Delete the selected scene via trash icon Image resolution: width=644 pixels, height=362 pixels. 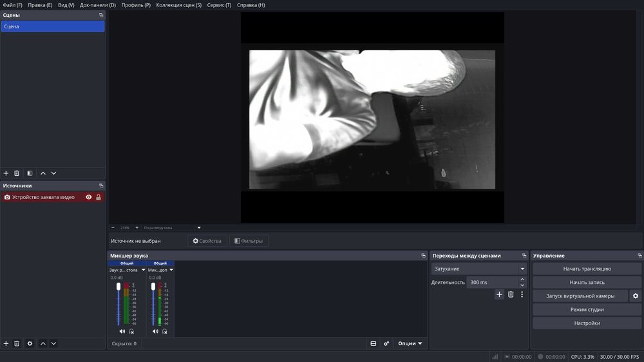tap(17, 173)
